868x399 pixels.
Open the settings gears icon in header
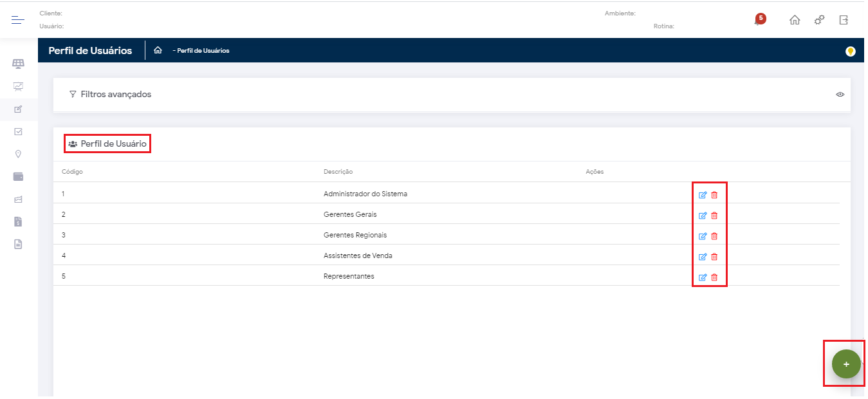pos(819,20)
